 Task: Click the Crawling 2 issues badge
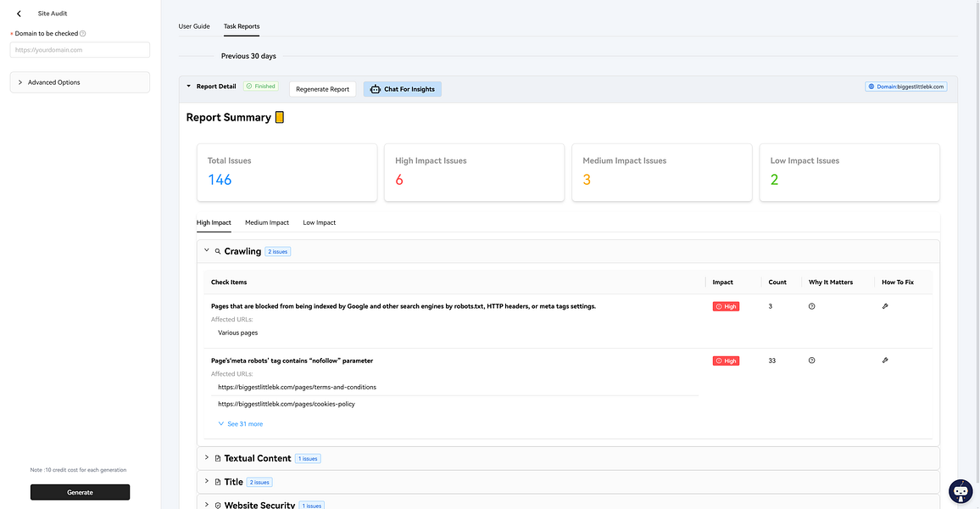[x=277, y=251]
